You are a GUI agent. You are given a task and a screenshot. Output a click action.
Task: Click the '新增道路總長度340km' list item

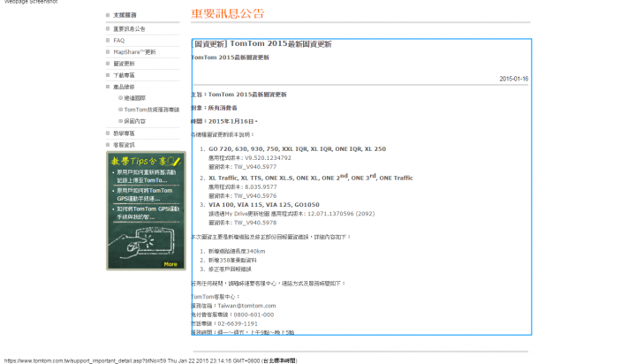tap(237, 252)
